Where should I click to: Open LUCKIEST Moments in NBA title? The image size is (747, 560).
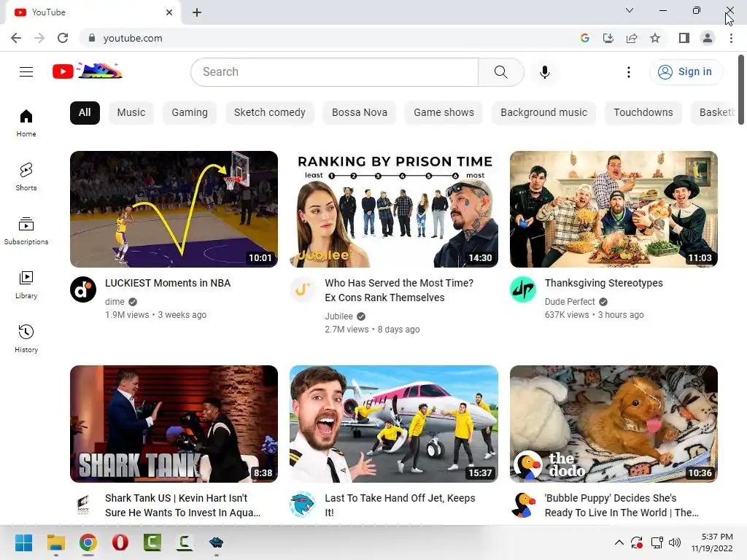click(x=168, y=283)
